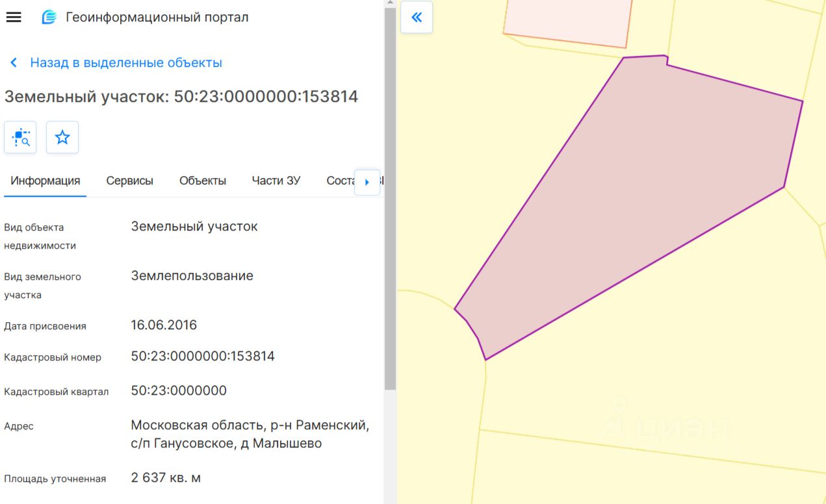Click the Геоинформационный портал title

157,18
